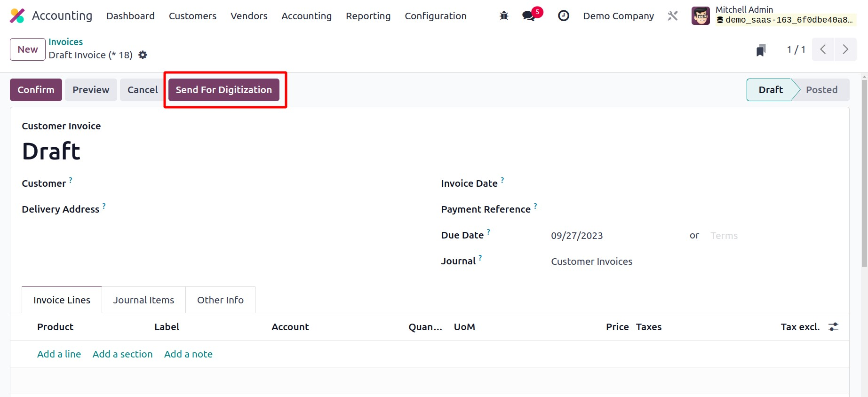Switch to the Other Info tab
The height and width of the screenshot is (397, 868).
pos(220,300)
